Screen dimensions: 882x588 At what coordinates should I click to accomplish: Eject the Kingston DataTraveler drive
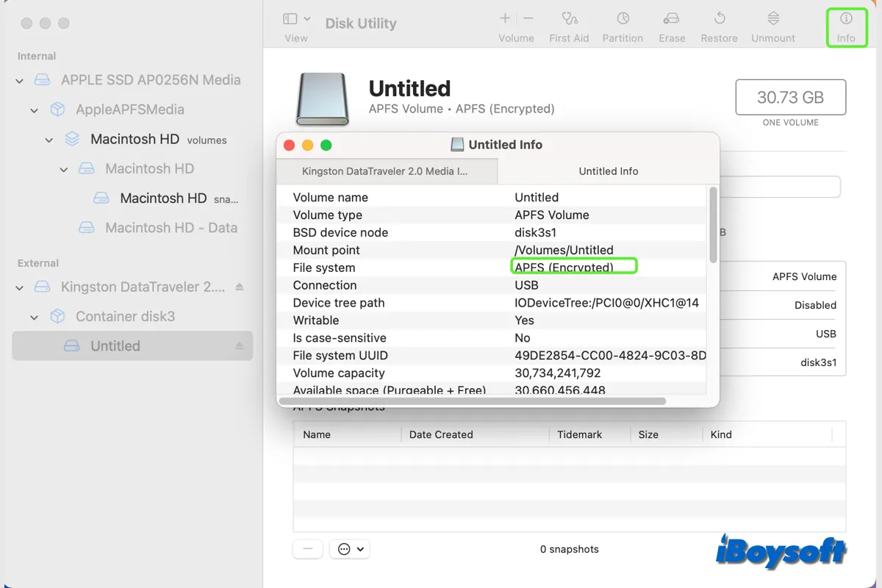240,287
